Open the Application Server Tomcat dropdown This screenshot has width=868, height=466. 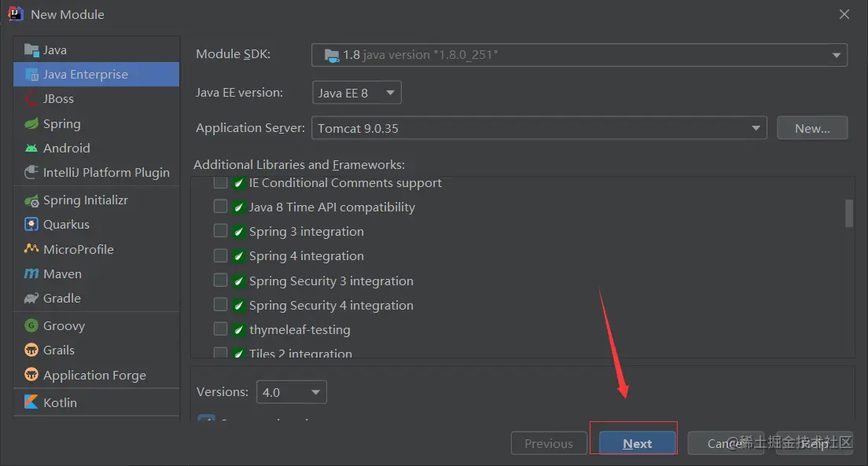point(539,128)
